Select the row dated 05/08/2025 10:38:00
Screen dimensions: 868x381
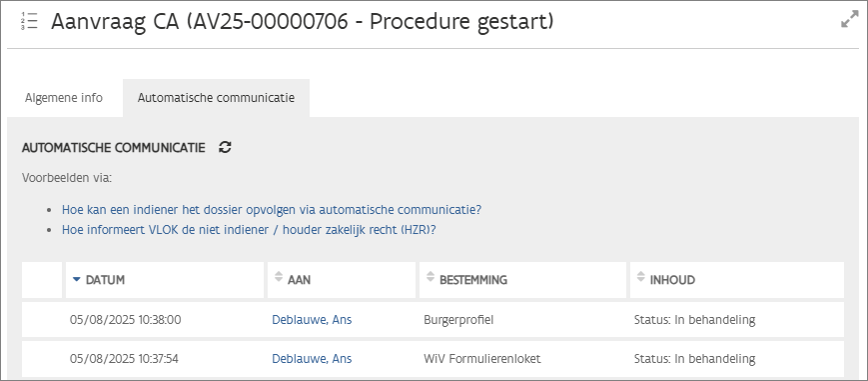[433, 320]
